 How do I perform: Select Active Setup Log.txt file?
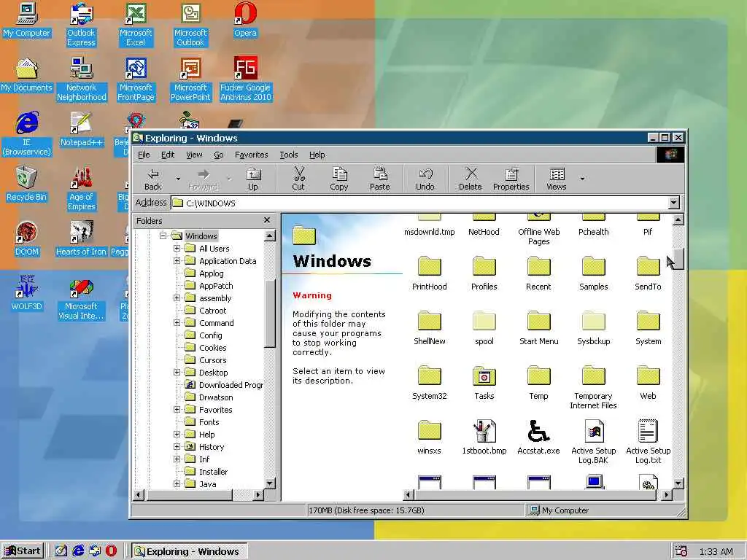[648, 441]
